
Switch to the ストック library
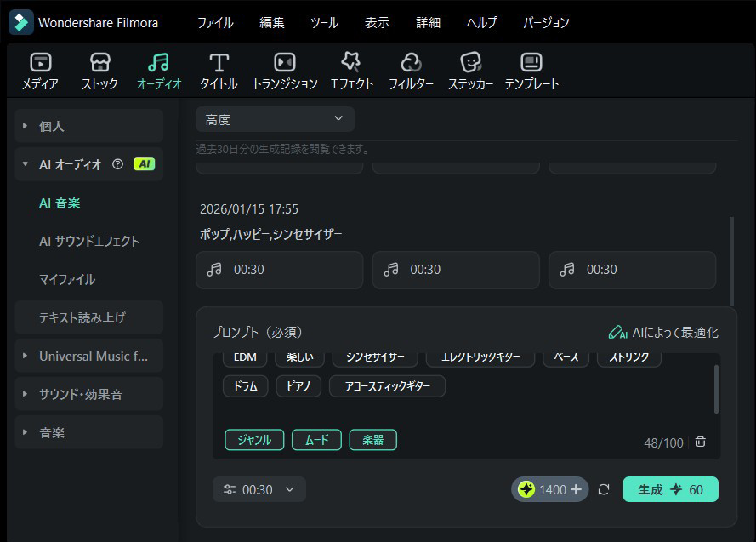click(x=99, y=70)
